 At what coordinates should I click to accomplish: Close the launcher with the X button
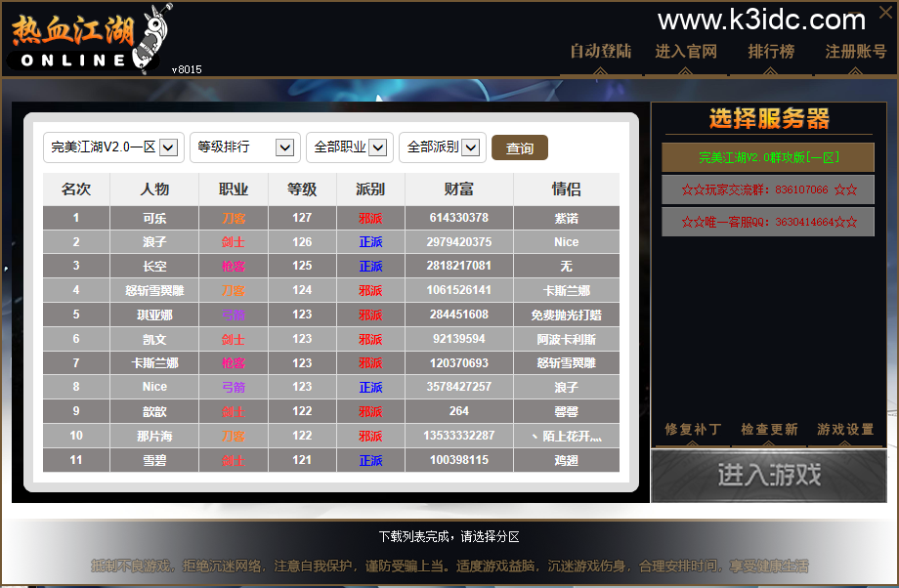point(884,13)
